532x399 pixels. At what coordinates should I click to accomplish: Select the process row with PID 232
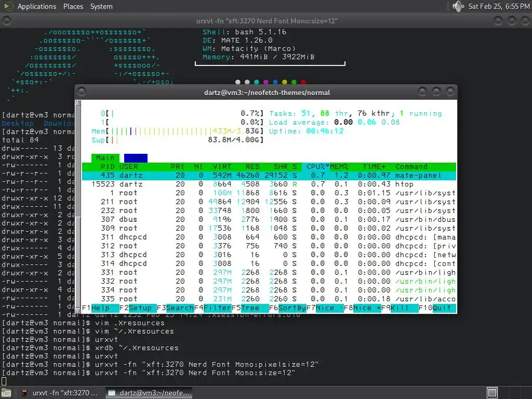point(269,211)
